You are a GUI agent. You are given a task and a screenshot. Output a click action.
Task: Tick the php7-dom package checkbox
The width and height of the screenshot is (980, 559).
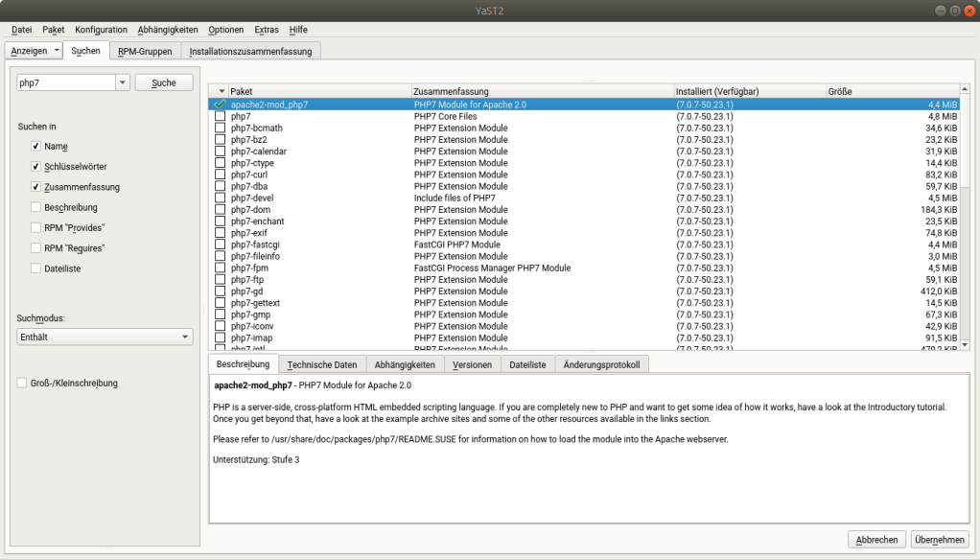pos(220,209)
